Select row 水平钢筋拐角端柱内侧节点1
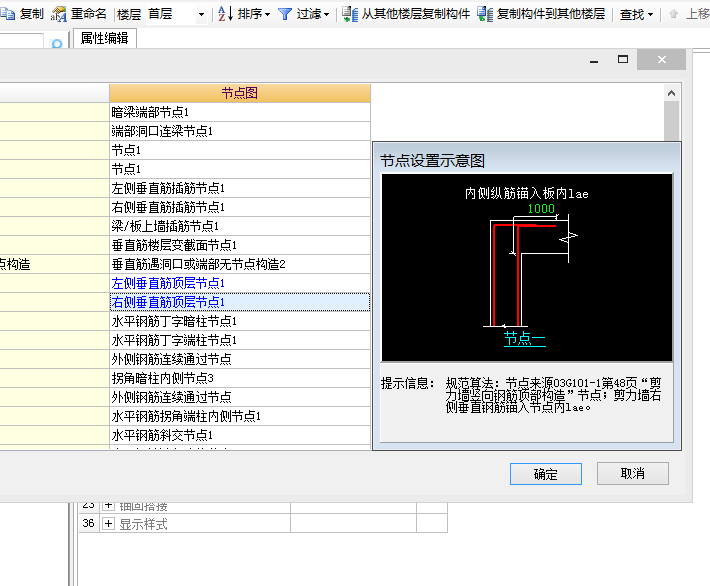The width and height of the screenshot is (710, 586). (240, 416)
